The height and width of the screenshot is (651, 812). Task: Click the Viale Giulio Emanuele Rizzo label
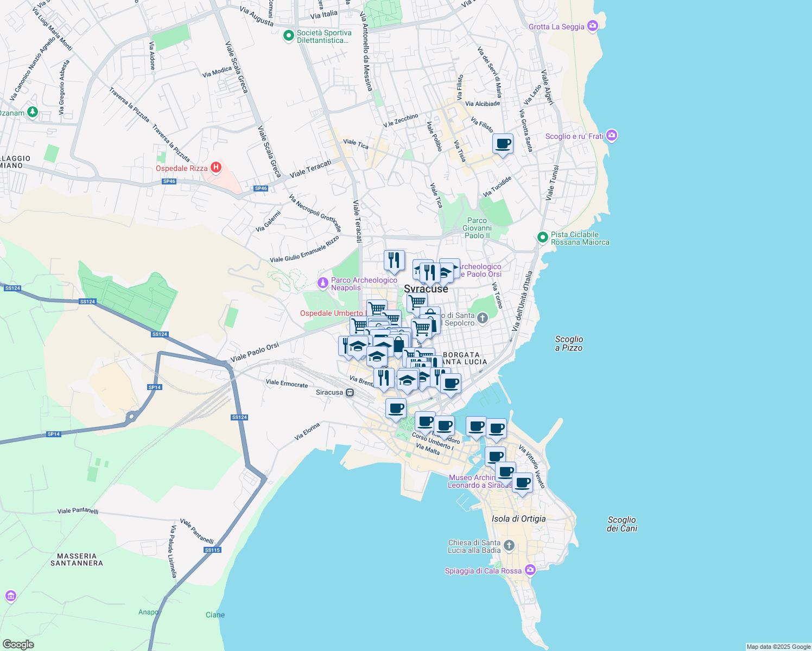pos(304,250)
